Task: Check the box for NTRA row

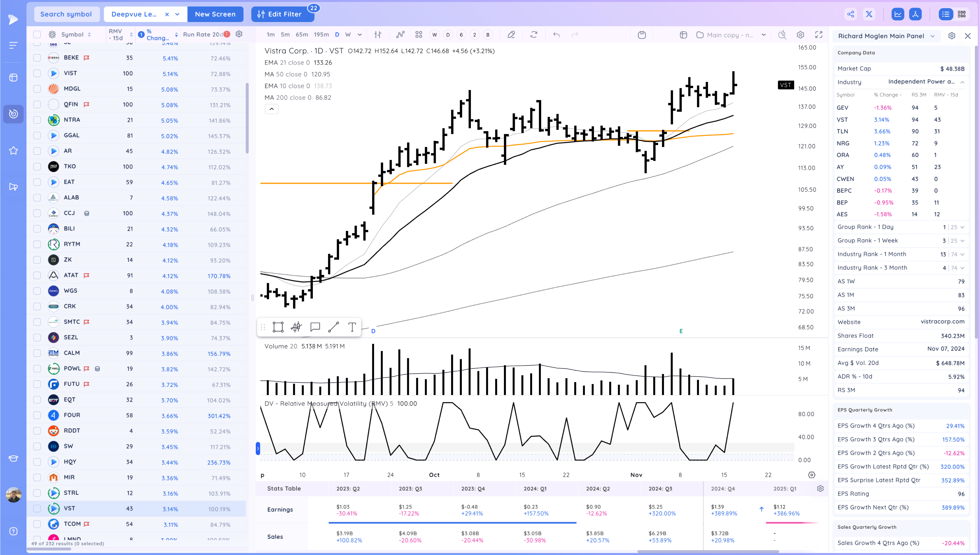Action: 37,120
